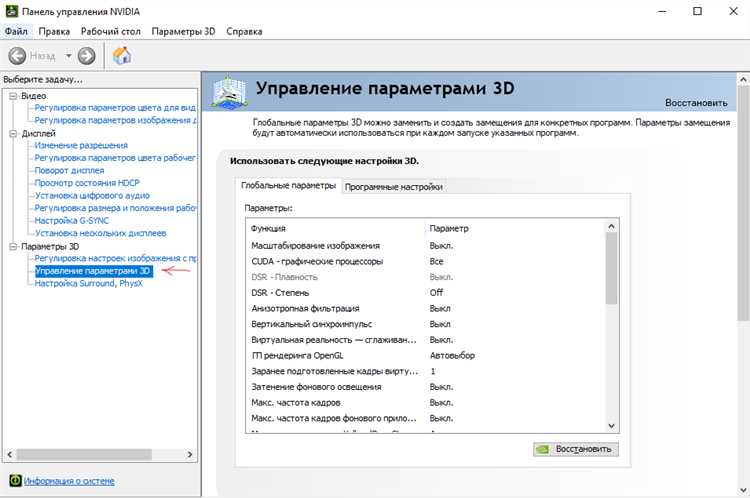Collapse the Дисплей tree node
This screenshot has width=750, height=498.
point(13,133)
